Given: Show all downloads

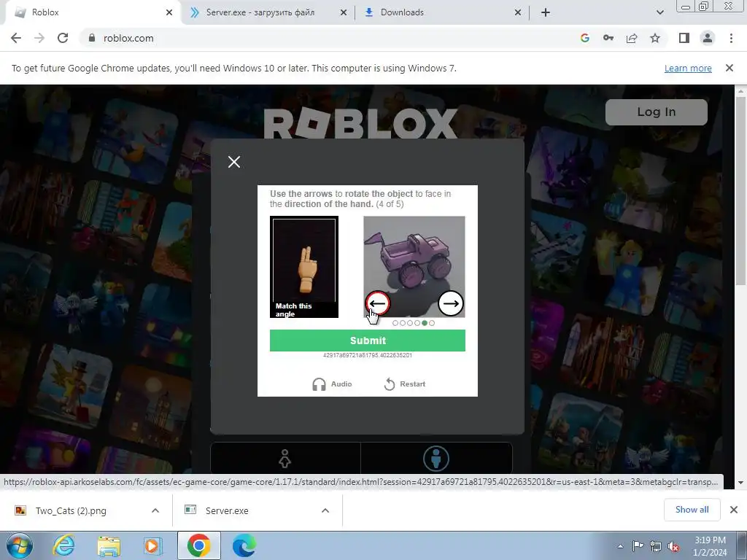Looking at the screenshot, I should (x=692, y=510).
